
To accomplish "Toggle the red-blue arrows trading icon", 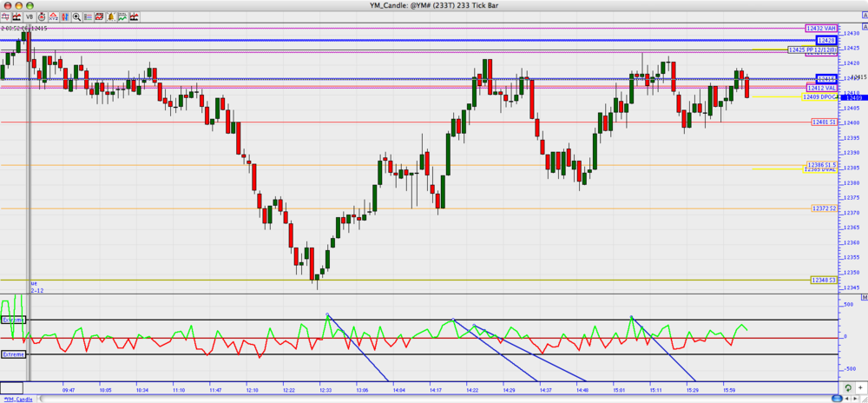I will point(65,17).
